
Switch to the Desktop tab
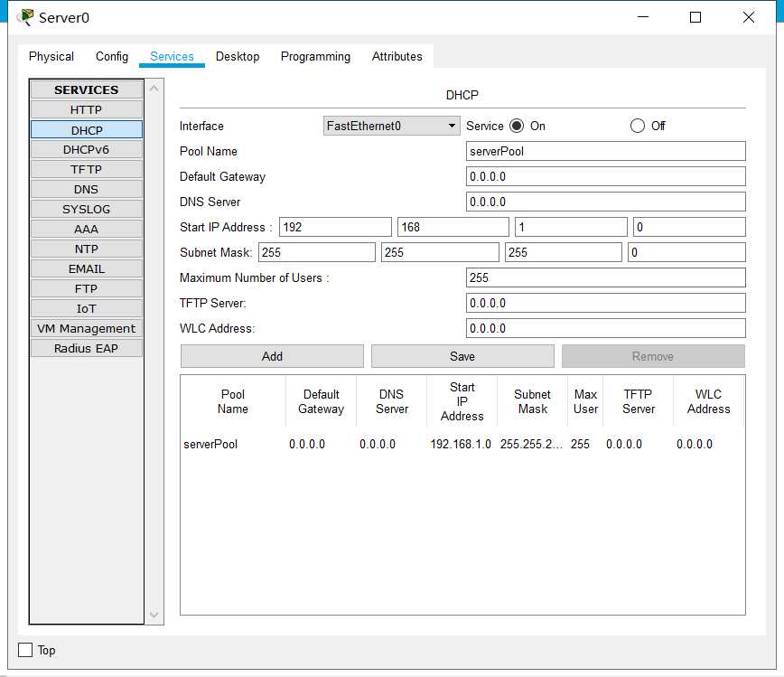pyautogui.click(x=238, y=57)
